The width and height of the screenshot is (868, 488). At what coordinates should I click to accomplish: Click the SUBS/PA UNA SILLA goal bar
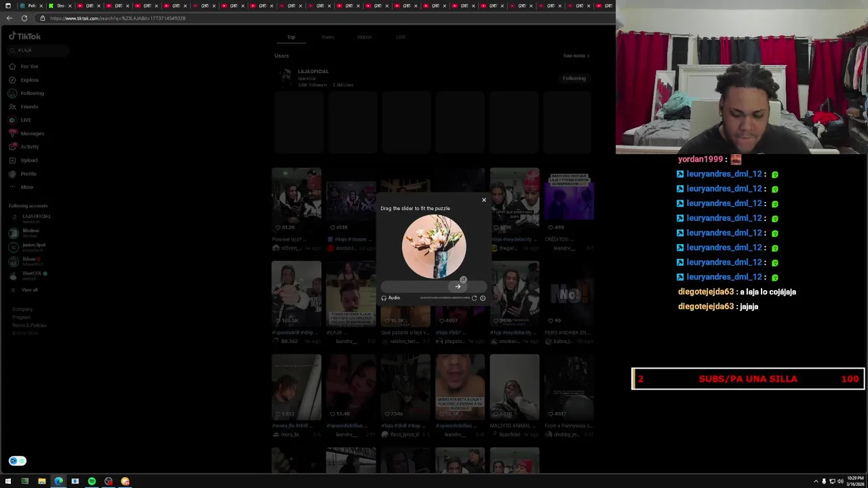tap(748, 379)
